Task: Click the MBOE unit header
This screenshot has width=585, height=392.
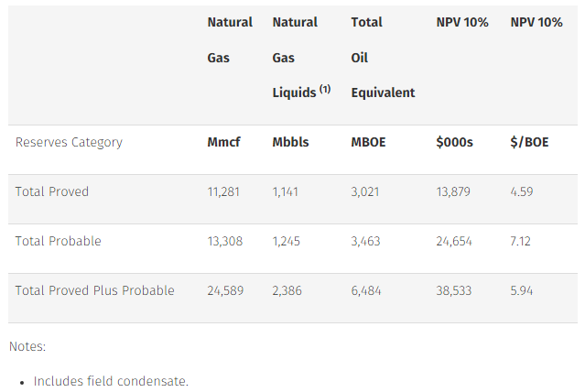Action: coord(368,142)
